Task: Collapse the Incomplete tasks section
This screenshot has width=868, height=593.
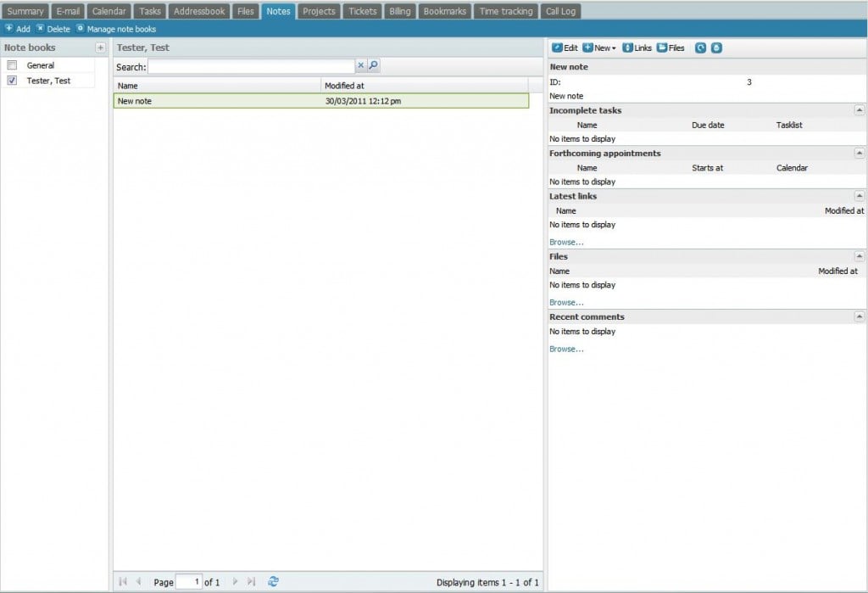Action: pyautogui.click(x=860, y=110)
